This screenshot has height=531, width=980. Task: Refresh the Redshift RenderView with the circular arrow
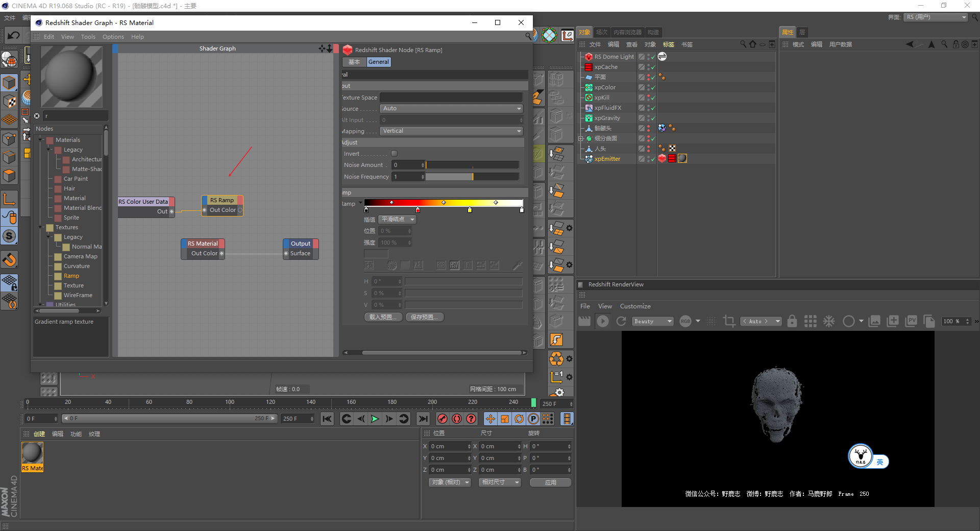[x=621, y=321]
